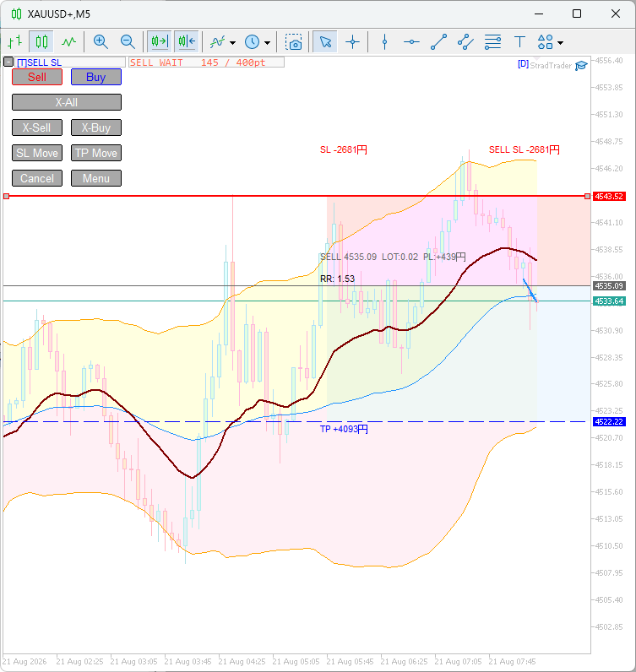Choose the text label tool

519,42
